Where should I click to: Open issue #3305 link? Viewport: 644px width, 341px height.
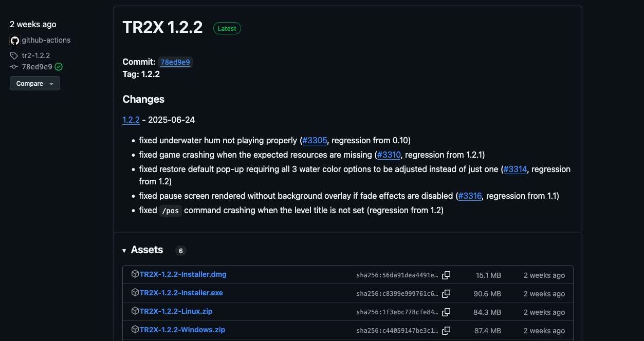click(x=315, y=140)
